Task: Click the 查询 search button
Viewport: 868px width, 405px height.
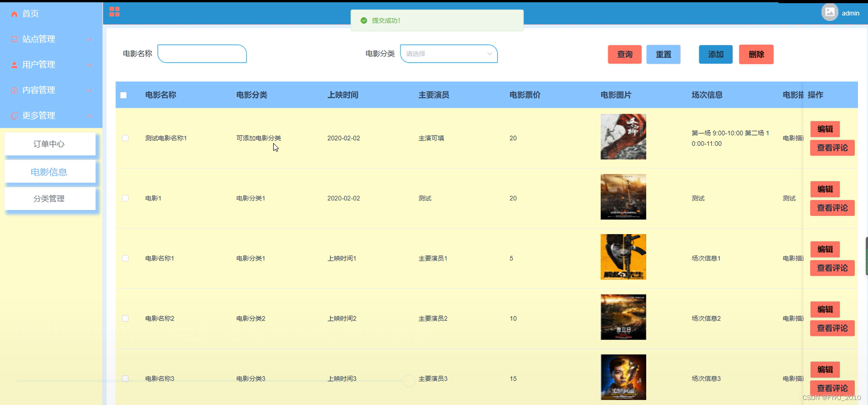Action: tap(625, 55)
